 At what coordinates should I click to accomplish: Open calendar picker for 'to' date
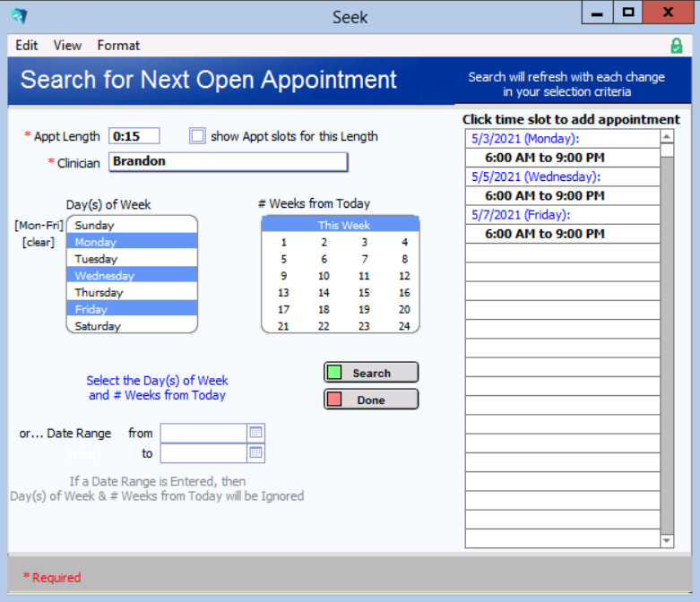[x=255, y=453]
